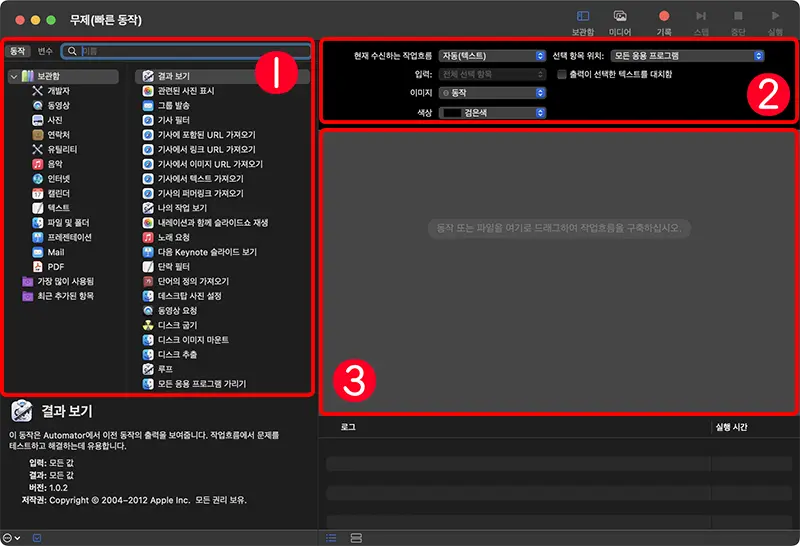Open the ellipsis options menu at bottom-left
The width and height of the screenshot is (800, 546).
pyautogui.click(x=11, y=538)
